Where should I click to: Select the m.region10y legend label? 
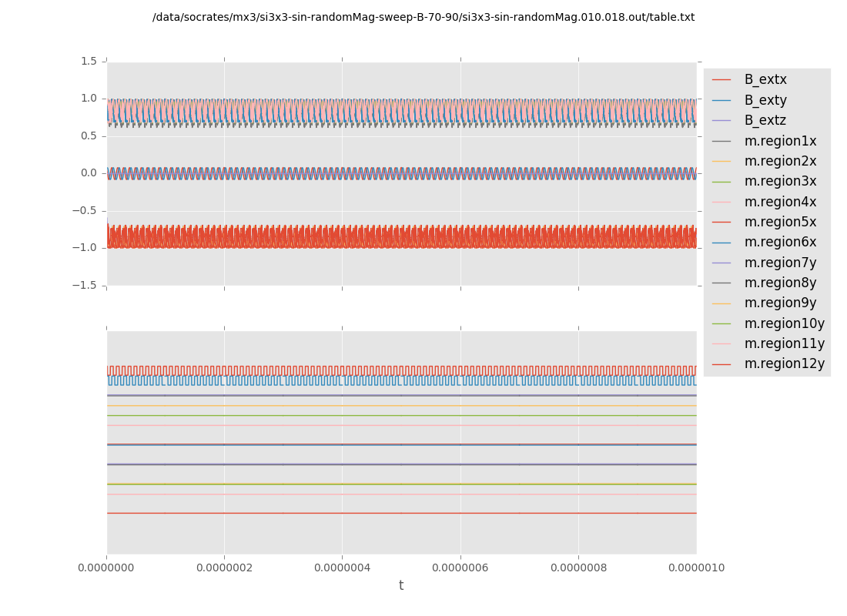784,323
